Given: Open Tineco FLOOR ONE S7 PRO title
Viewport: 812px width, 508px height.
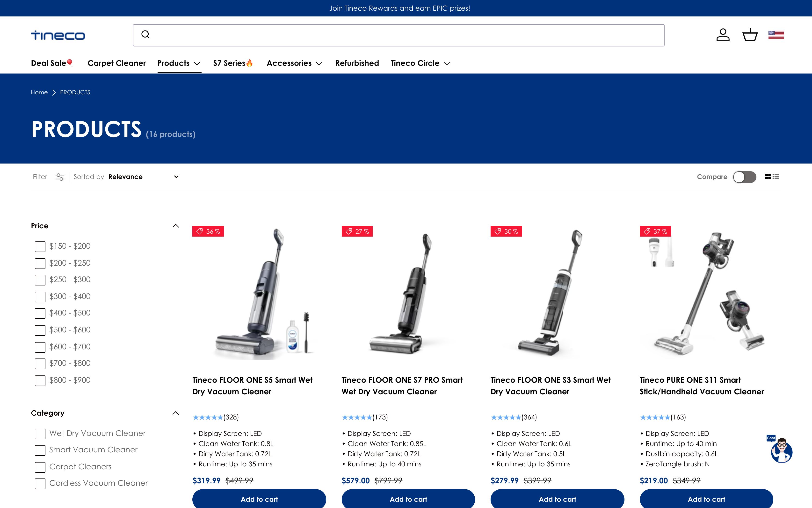Looking at the screenshot, I should coord(402,386).
